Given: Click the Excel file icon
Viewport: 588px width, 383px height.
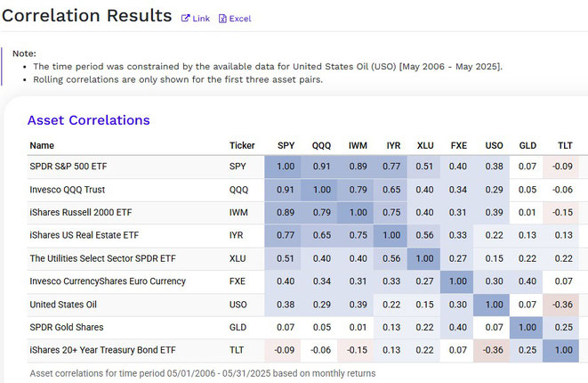Looking at the screenshot, I should 222,19.
